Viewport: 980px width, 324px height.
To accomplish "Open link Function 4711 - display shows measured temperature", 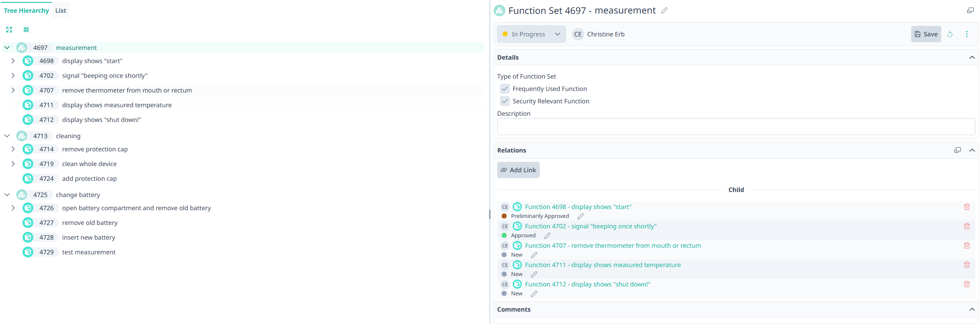I will pyautogui.click(x=603, y=265).
